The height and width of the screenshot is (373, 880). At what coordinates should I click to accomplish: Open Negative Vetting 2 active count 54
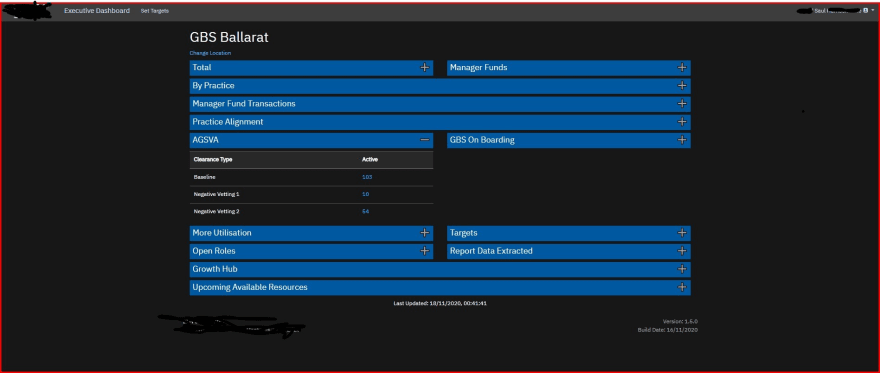click(365, 212)
